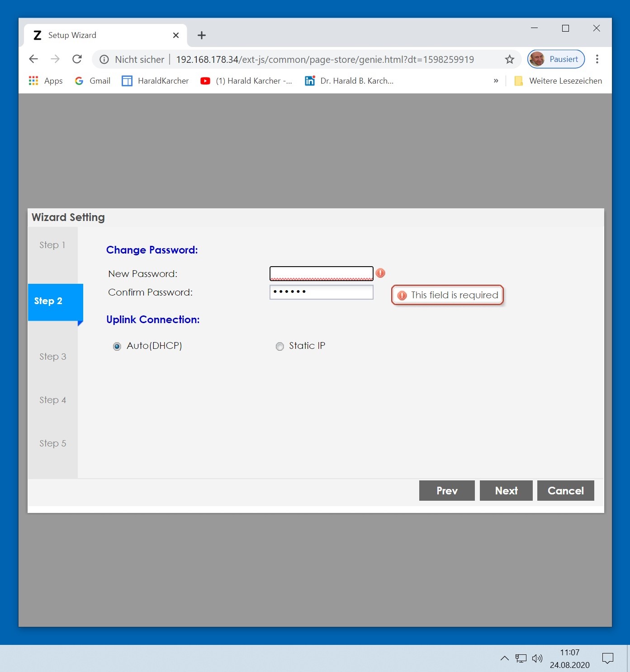The width and height of the screenshot is (630, 672).
Task: Click the Uplink Connection heading
Action: point(153,320)
